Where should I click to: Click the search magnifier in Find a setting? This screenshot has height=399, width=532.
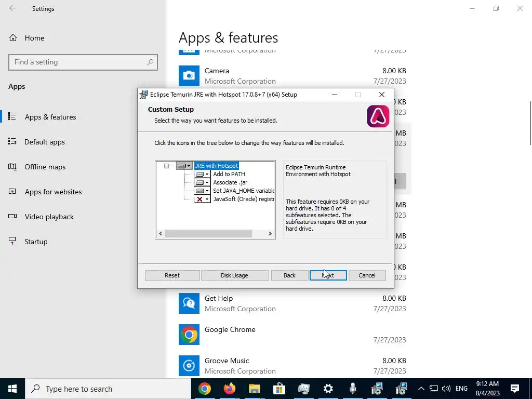150,62
